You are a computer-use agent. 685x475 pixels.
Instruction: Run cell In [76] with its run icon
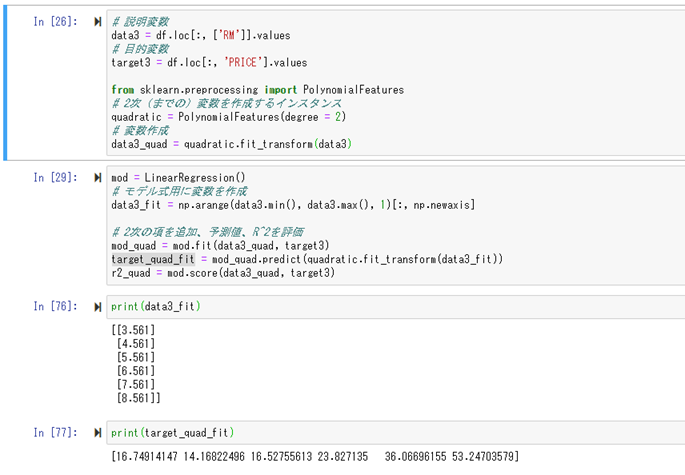[x=98, y=307]
